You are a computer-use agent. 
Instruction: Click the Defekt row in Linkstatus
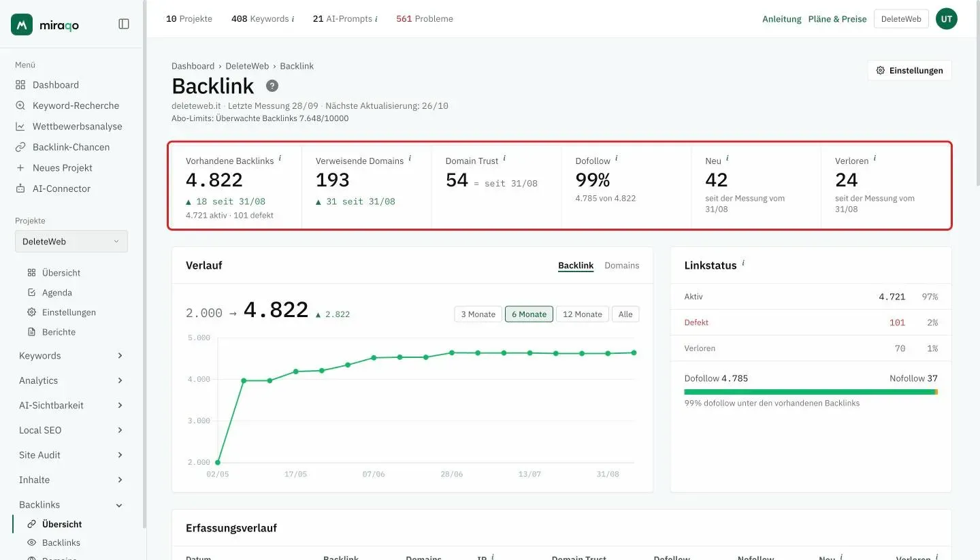point(811,323)
